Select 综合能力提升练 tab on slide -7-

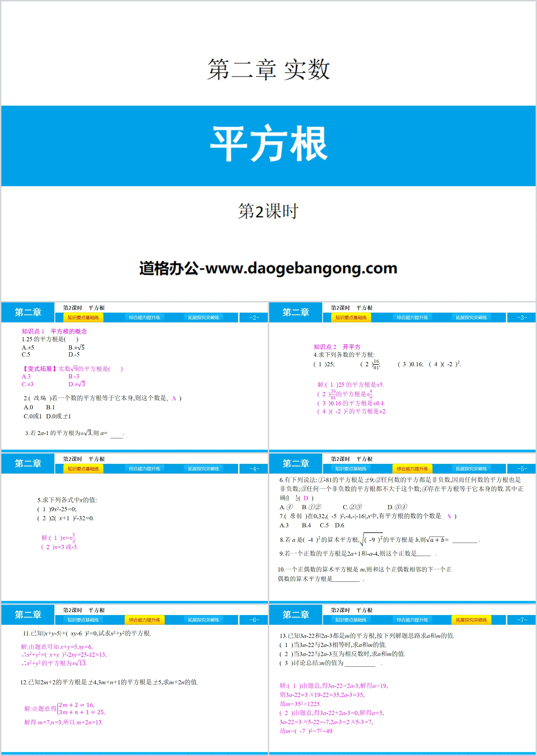click(412, 620)
